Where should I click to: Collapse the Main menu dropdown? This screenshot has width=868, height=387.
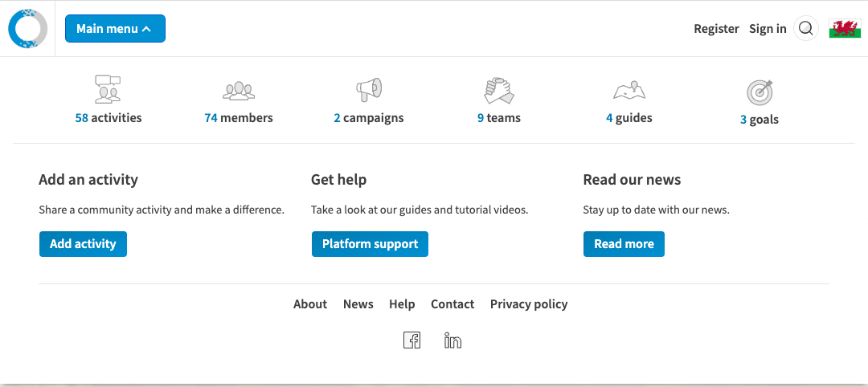tap(115, 28)
